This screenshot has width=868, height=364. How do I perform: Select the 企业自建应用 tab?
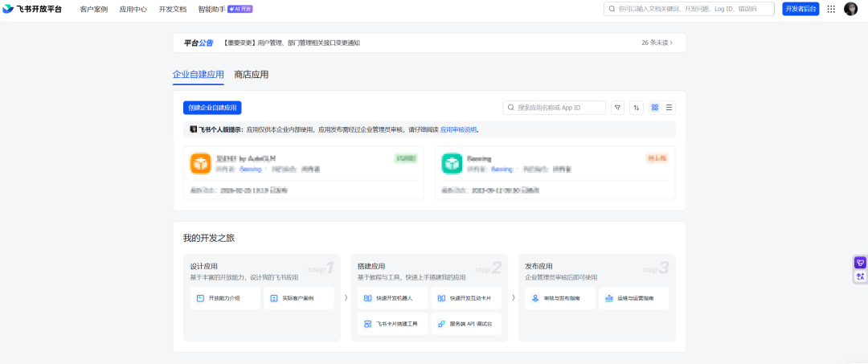point(199,75)
